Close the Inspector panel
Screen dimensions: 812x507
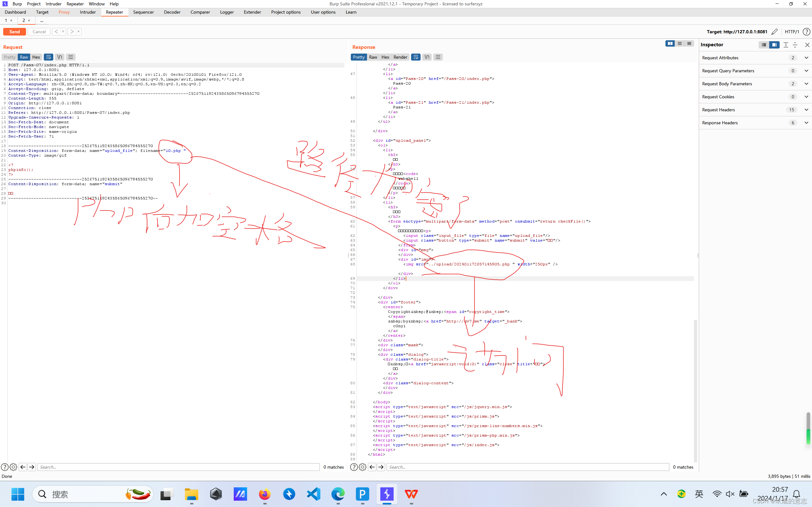(807, 45)
